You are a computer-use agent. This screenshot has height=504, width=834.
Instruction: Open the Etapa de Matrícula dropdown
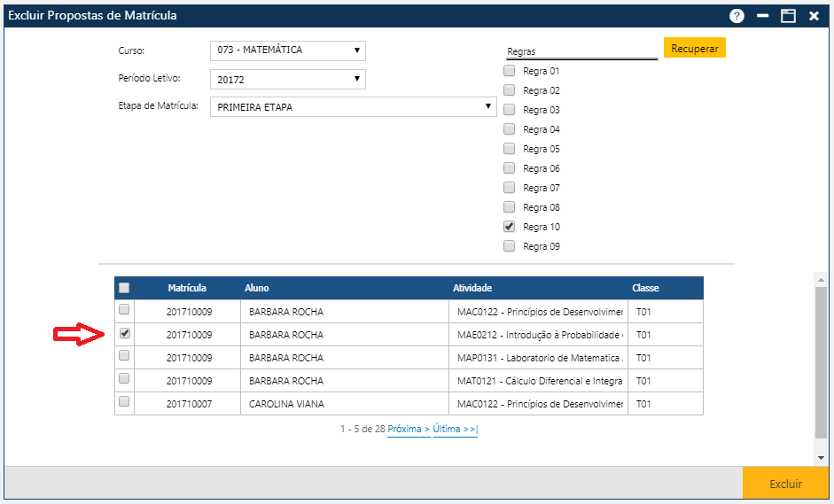(353, 107)
